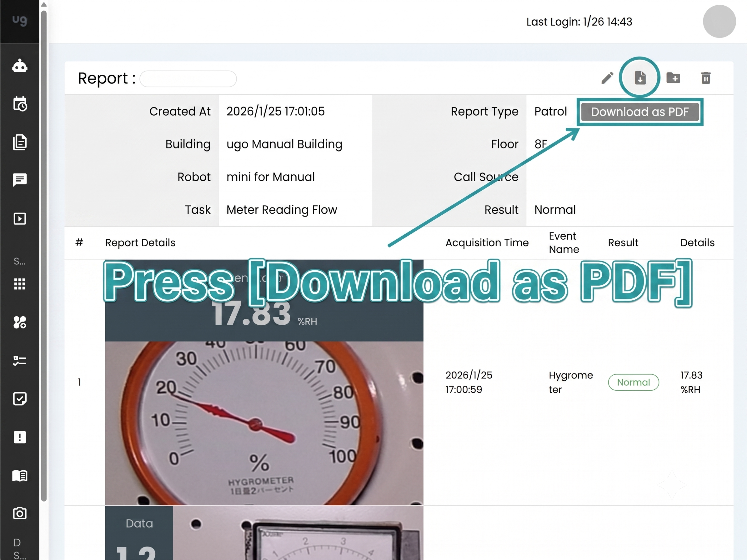Click the download report file icon
747x560 pixels.
pos(640,77)
